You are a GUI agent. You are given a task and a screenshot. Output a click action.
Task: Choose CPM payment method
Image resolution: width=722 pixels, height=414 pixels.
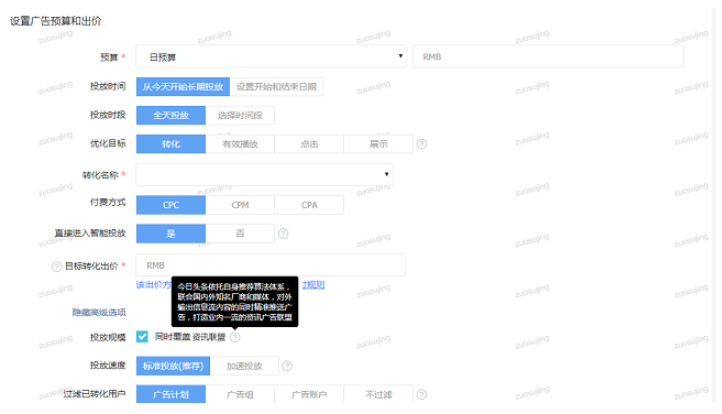pyautogui.click(x=240, y=205)
